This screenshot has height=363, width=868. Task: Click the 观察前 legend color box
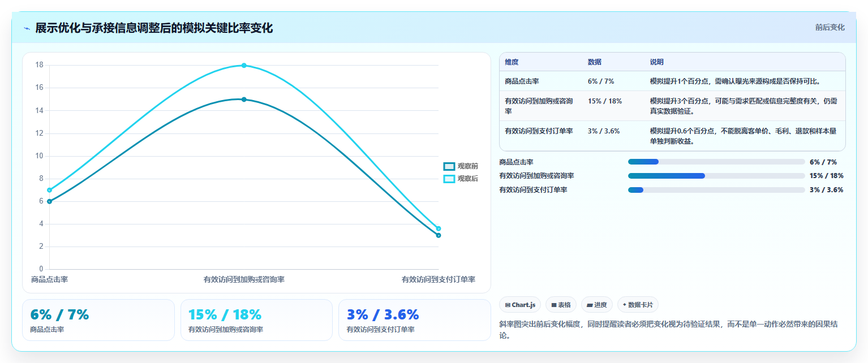coord(449,166)
